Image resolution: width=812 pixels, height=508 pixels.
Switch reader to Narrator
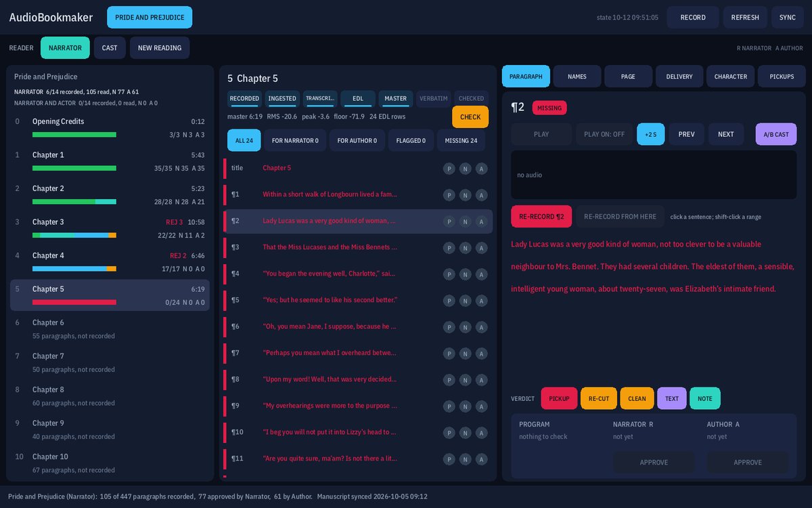(x=65, y=48)
